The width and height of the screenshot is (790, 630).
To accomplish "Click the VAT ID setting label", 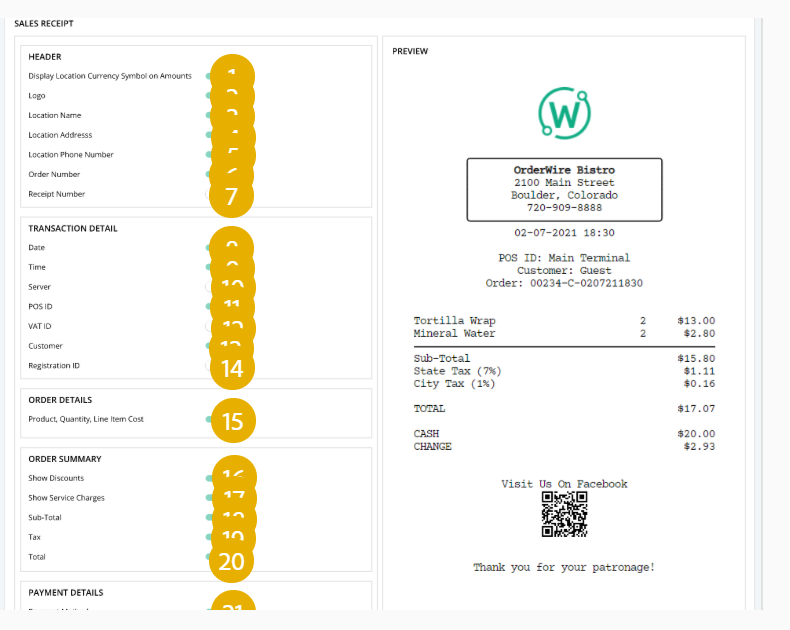I will click(x=40, y=326).
